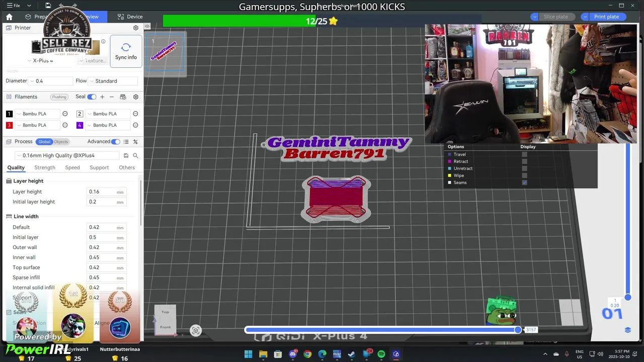Screen dimensions: 644x362
Task: Open the nozzle Diameter dropdown
Action: (51, 81)
